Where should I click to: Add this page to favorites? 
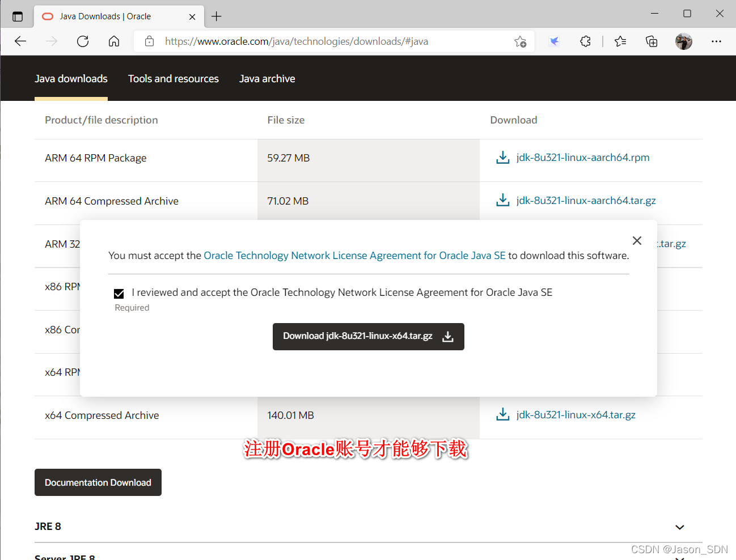tap(520, 41)
